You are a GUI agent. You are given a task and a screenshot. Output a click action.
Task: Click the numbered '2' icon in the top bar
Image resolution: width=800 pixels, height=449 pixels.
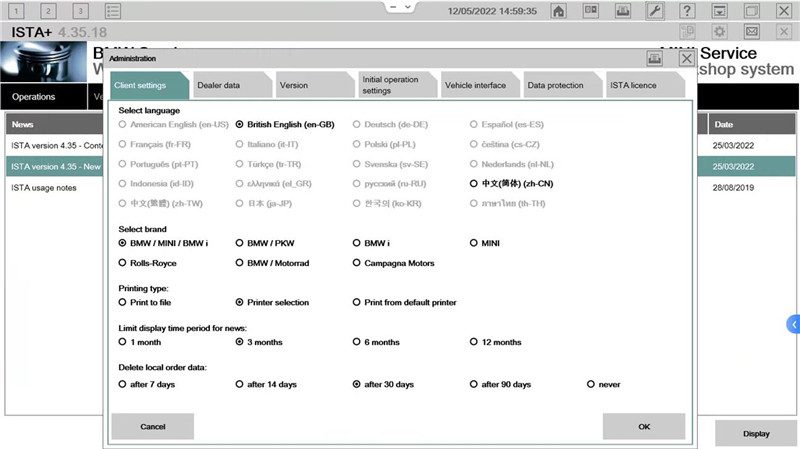(x=48, y=10)
